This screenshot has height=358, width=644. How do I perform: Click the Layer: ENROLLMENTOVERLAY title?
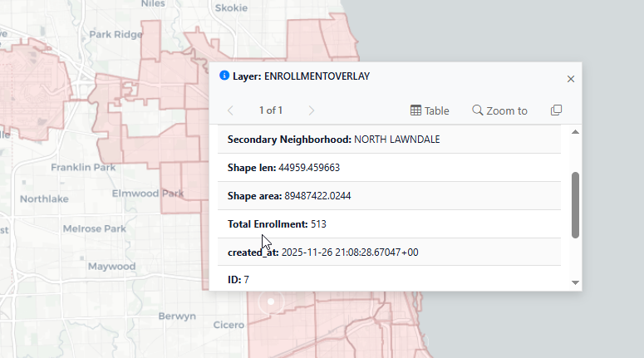coord(301,76)
